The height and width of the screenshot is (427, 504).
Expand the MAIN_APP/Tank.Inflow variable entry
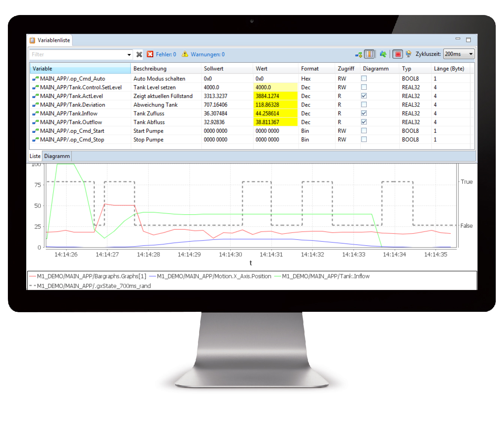point(34,113)
